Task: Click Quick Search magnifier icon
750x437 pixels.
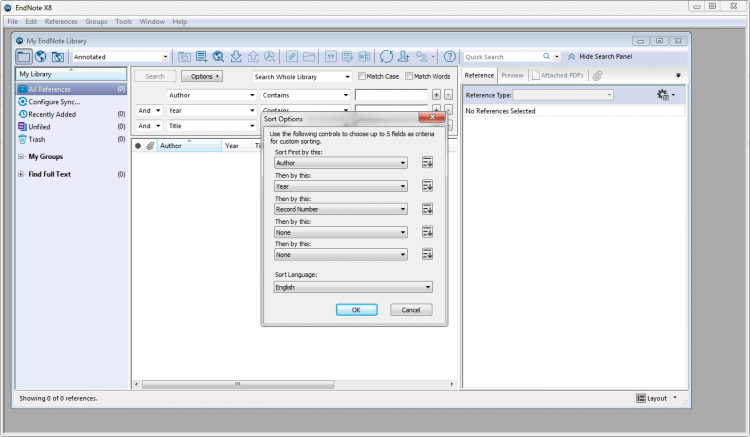Action: (x=546, y=56)
